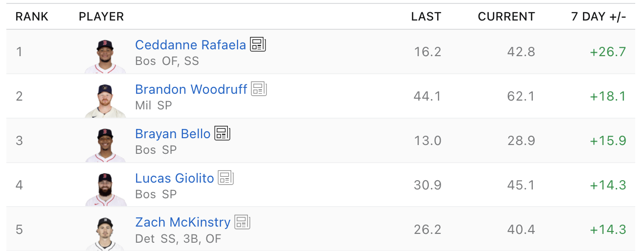Open Brayan Bello's player news icon
The width and height of the screenshot is (644, 251).
[x=222, y=134]
